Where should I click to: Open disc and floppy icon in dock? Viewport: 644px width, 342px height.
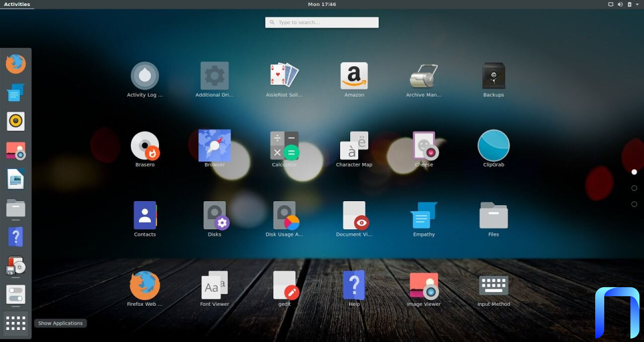click(16, 266)
